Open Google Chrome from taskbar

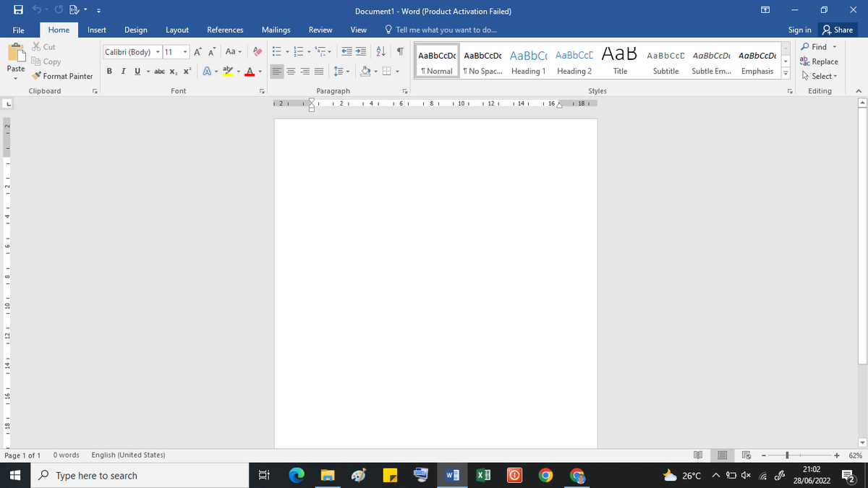[x=546, y=476]
